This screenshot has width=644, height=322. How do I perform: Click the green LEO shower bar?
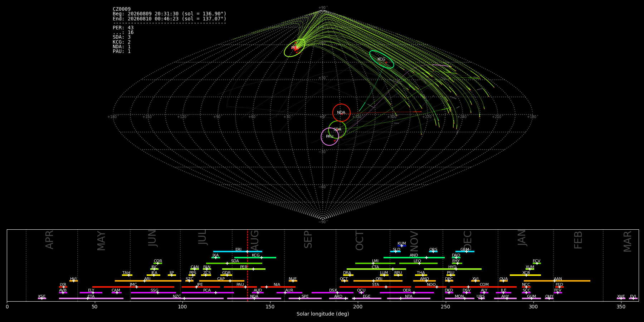pos(418,263)
